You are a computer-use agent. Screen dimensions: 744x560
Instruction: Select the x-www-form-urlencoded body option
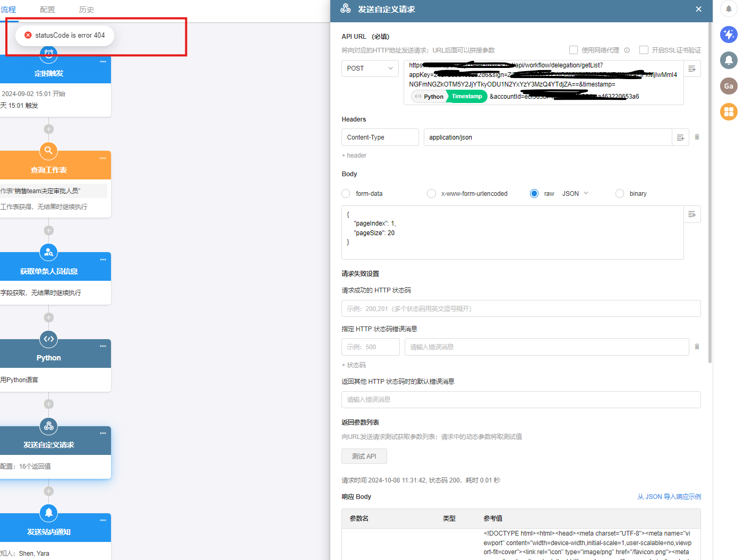click(431, 194)
